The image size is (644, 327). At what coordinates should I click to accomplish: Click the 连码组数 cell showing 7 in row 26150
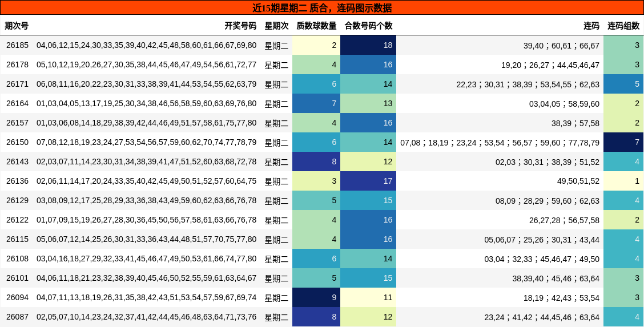623,142
